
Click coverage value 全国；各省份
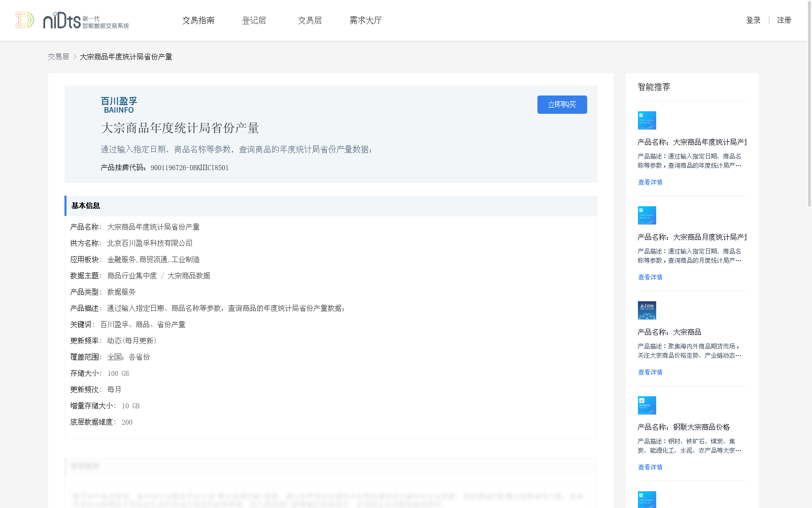pyautogui.click(x=128, y=357)
